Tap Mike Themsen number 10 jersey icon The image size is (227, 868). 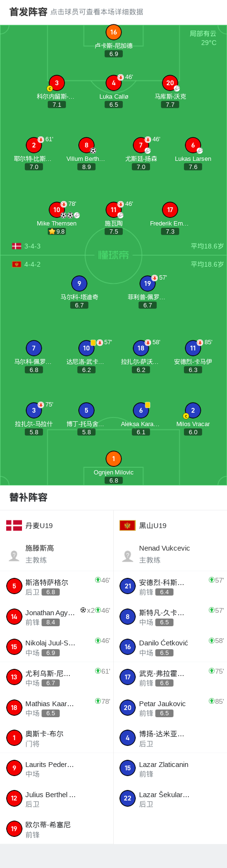tap(56, 210)
